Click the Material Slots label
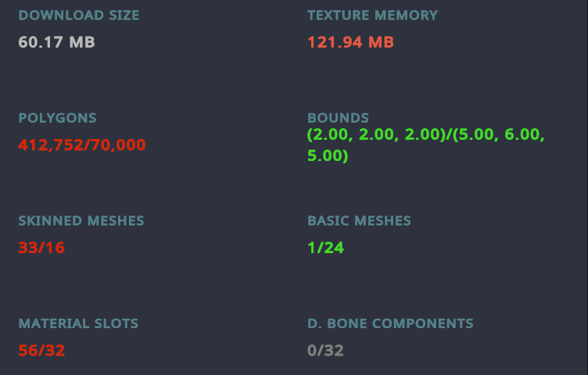The image size is (588, 375). pos(78,323)
